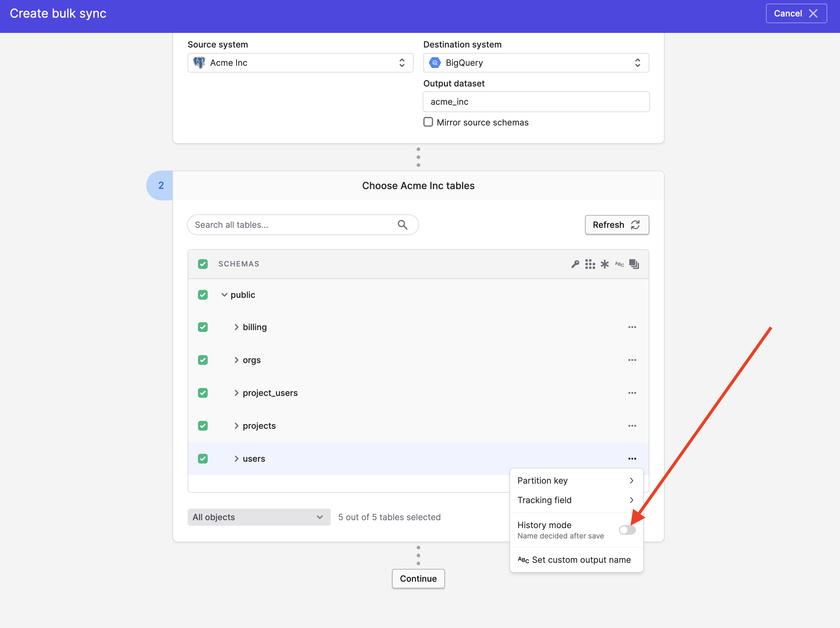Click the Continue button
This screenshot has height=628, width=840.
(418, 579)
